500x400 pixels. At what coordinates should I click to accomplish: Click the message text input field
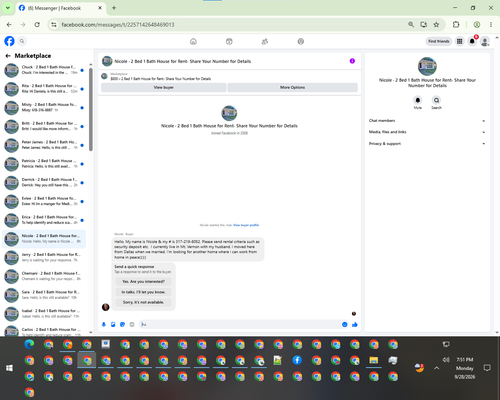pos(240,324)
